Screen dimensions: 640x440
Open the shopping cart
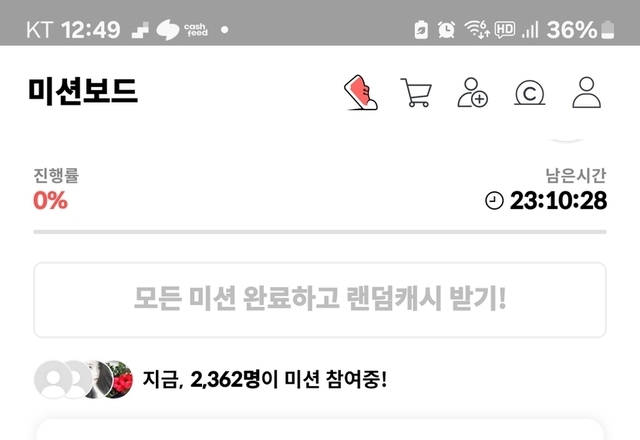(x=416, y=93)
